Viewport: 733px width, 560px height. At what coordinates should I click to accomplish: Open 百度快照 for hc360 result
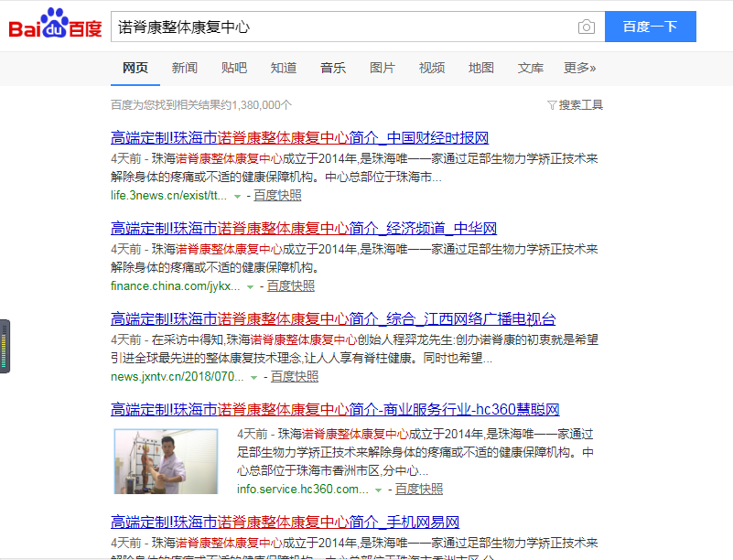click(x=419, y=490)
